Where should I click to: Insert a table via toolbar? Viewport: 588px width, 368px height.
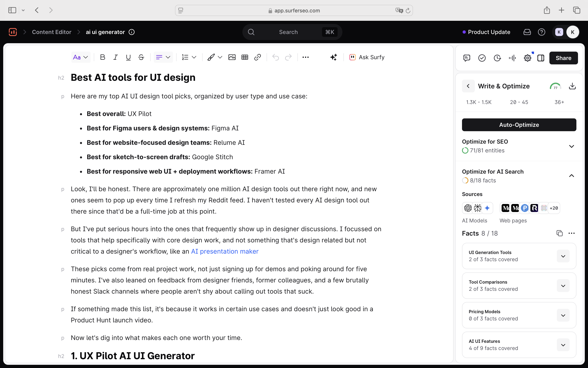coord(245,57)
